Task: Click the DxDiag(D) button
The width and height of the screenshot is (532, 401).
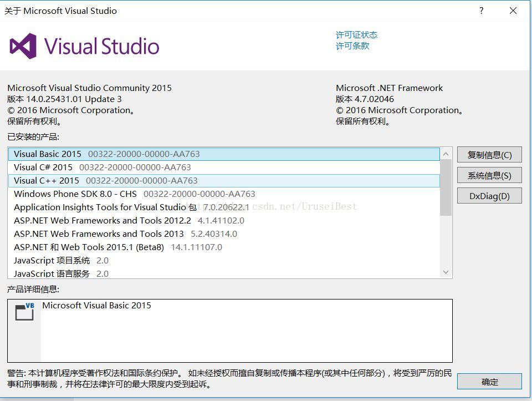Action: (489, 196)
